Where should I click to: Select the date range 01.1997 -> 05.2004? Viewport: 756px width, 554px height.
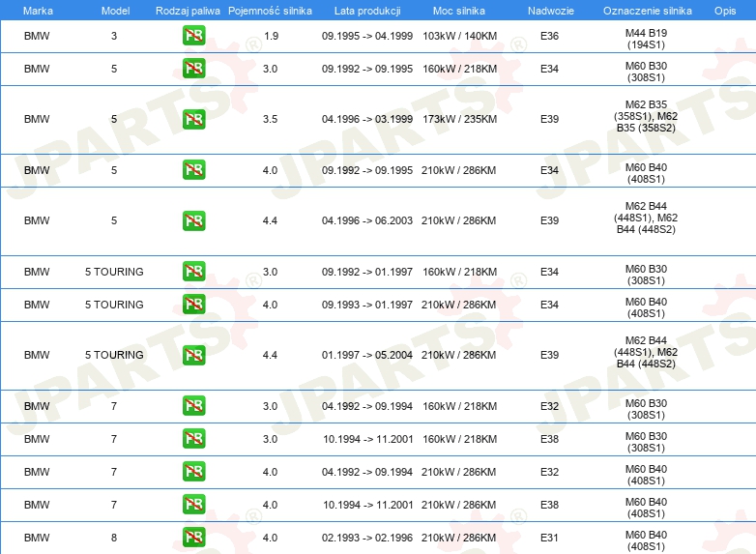pyautogui.click(x=367, y=356)
